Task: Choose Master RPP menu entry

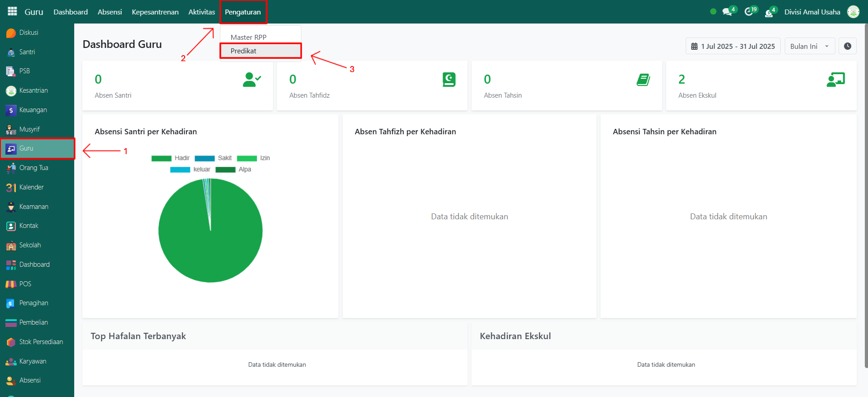Action: click(x=248, y=38)
